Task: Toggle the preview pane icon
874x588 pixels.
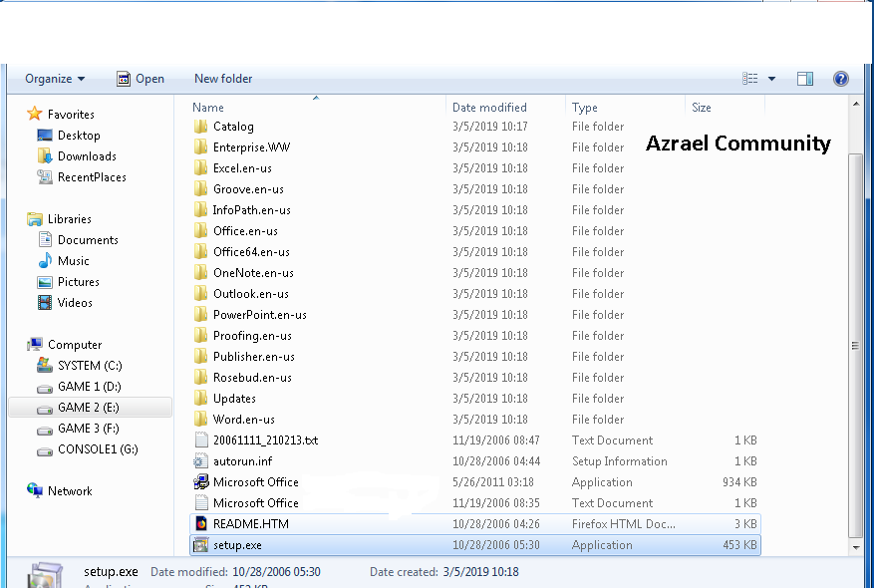Action: click(x=805, y=79)
